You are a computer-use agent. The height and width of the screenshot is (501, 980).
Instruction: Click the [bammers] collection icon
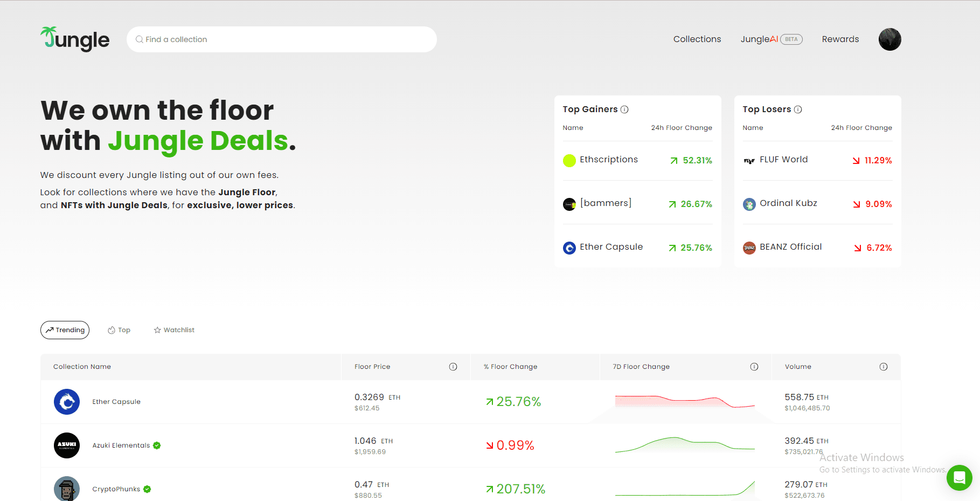pos(569,204)
